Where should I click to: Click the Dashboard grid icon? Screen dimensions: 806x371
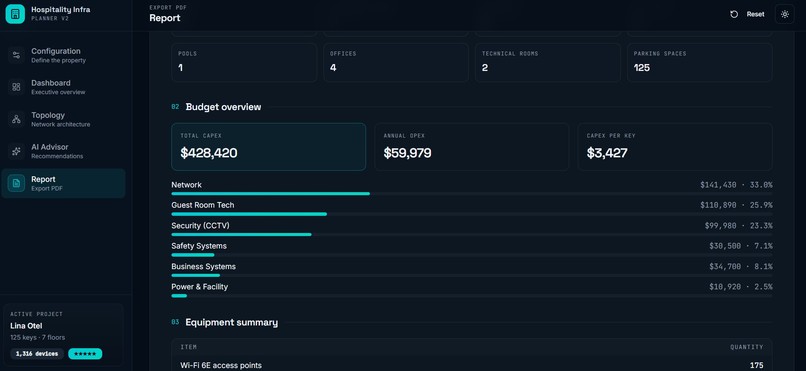[x=16, y=87]
